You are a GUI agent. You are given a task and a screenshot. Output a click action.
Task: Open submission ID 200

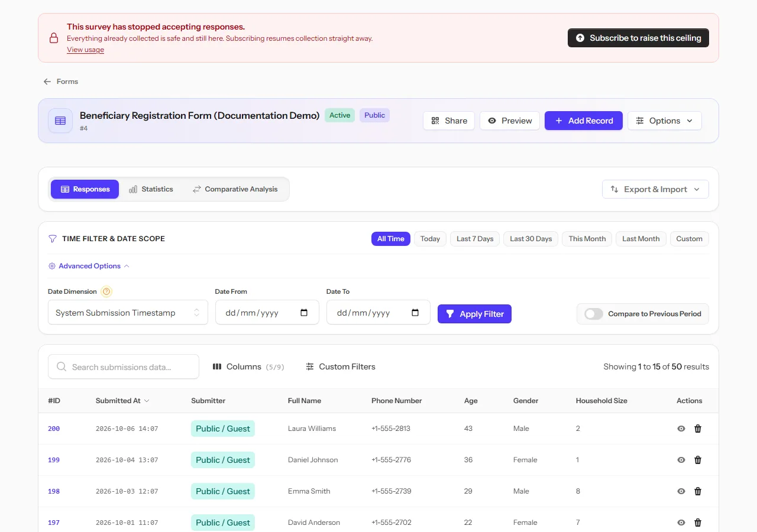pyautogui.click(x=54, y=429)
